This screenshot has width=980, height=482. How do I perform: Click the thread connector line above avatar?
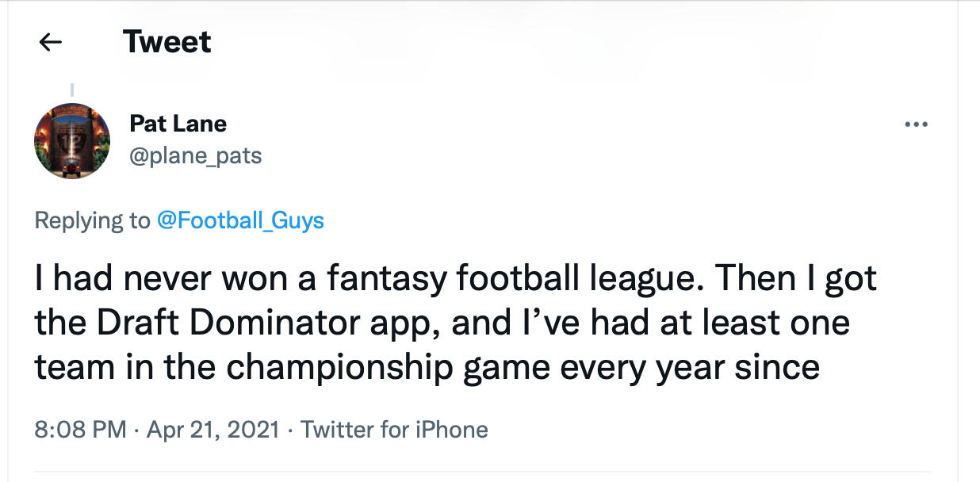[73, 90]
